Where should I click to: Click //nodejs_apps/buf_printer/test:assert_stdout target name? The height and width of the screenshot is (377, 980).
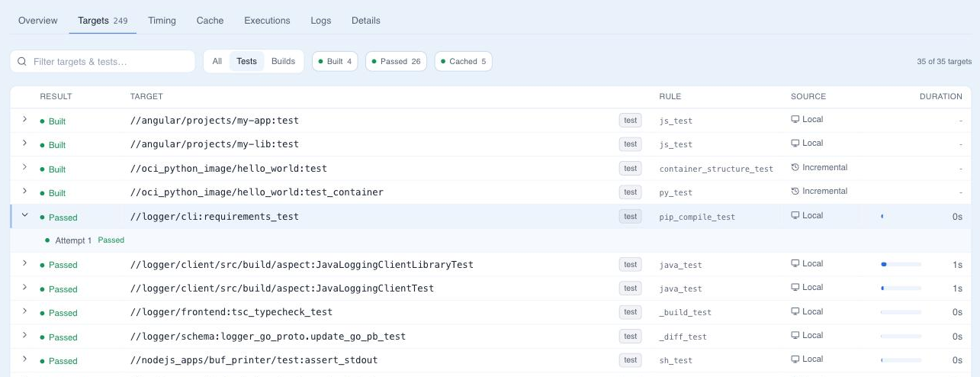tap(254, 360)
